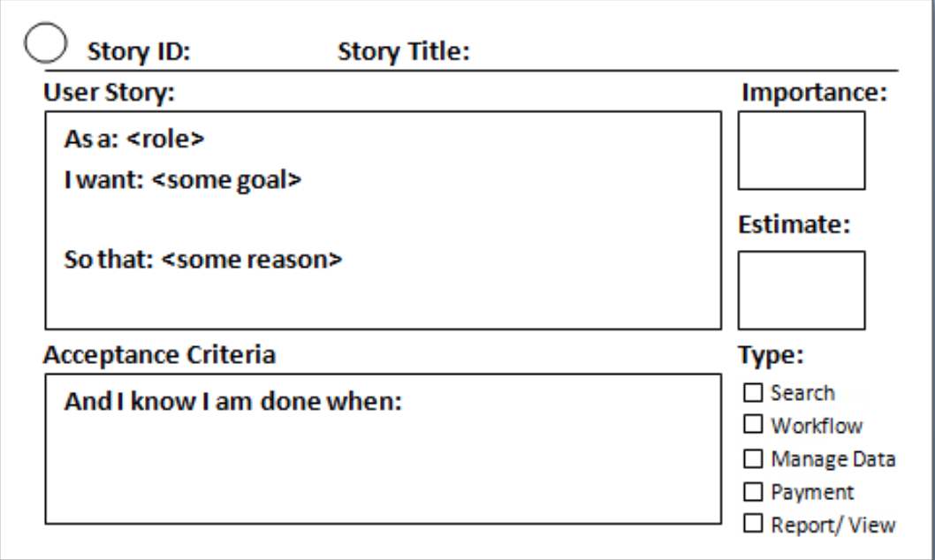The image size is (935, 560).
Task: Click the Importance: label
Action: pos(815,93)
